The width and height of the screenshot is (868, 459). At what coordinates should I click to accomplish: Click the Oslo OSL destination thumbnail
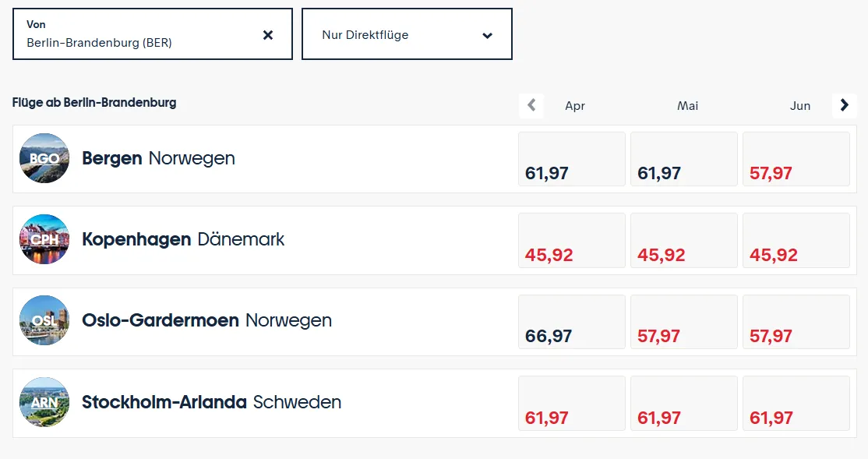click(x=44, y=320)
